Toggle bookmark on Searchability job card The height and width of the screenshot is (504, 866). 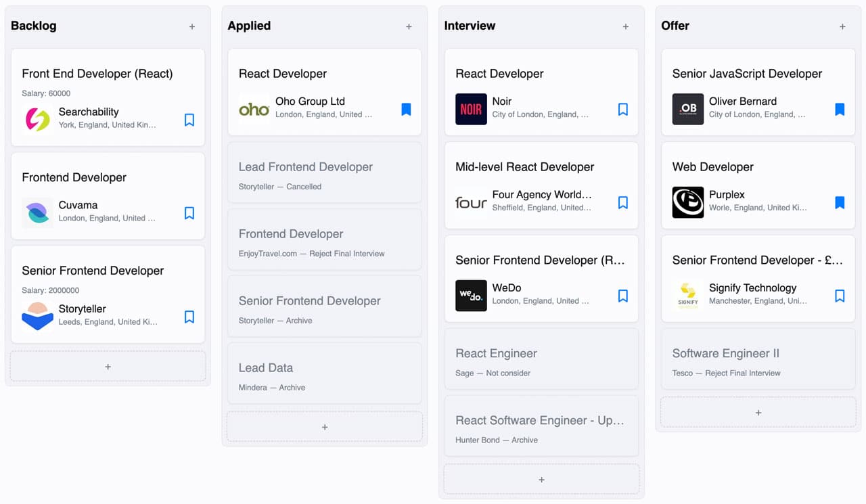pyautogui.click(x=189, y=120)
